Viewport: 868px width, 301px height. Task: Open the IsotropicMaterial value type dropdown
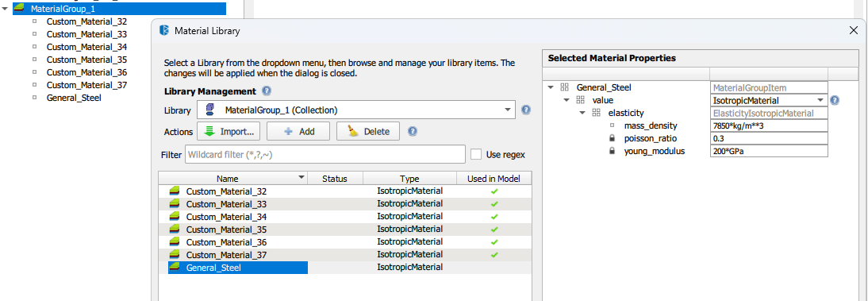pos(769,100)
